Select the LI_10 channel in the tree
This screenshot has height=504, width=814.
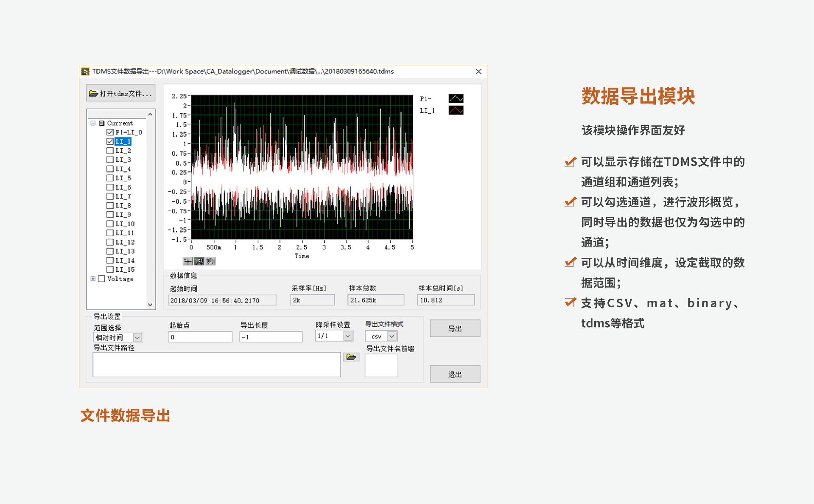(x=125, y=224)
